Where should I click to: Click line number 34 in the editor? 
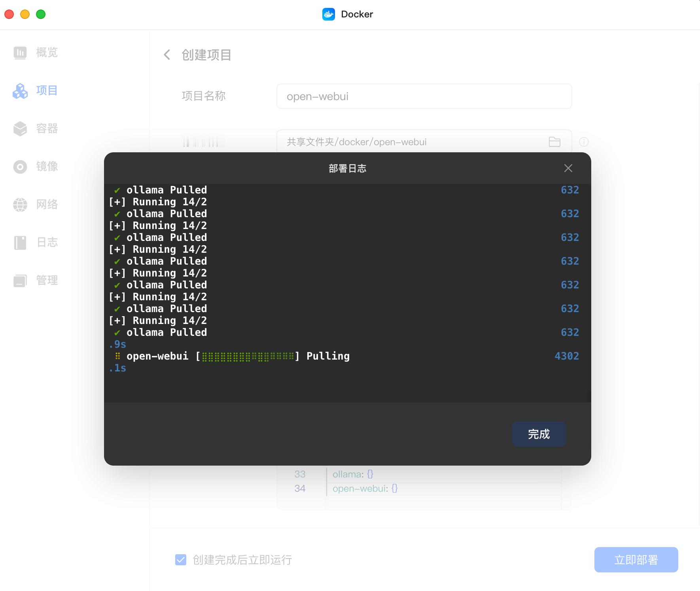pyautogui.click(x=300, y=489)
